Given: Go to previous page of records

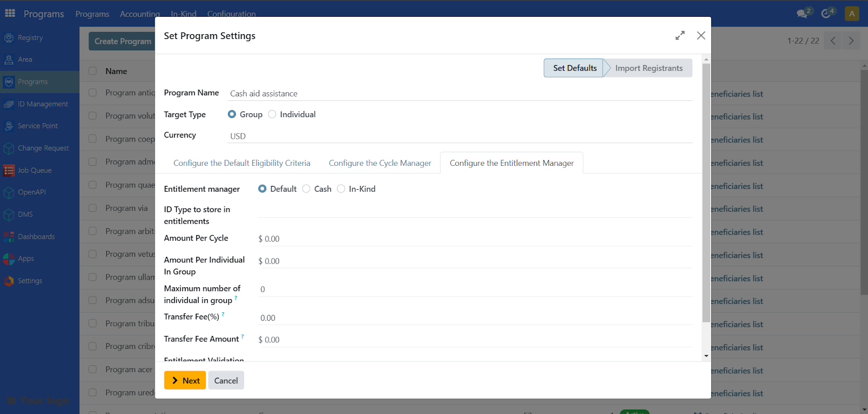Looking at the screenshot, I should pos(833,41).
